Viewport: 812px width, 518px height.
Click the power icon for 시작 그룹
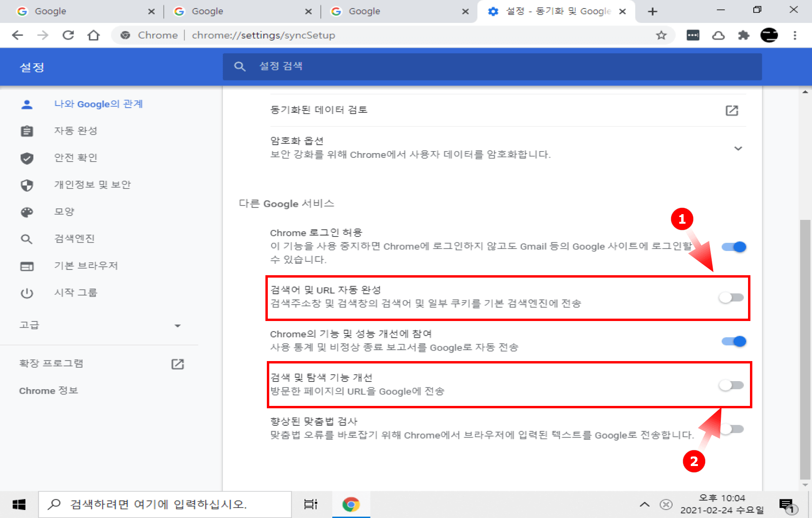(x=27, y=293)
